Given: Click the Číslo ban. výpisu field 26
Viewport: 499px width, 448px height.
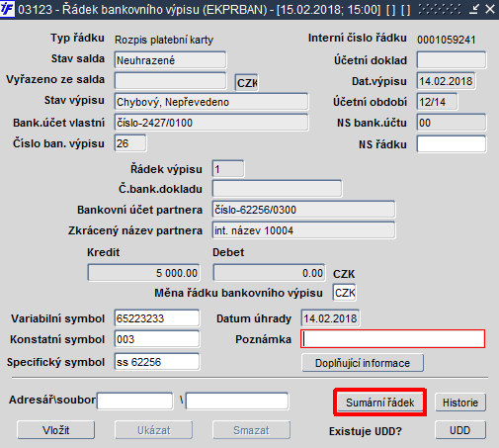Looking at the screenshot, I should tap(130, 143).
